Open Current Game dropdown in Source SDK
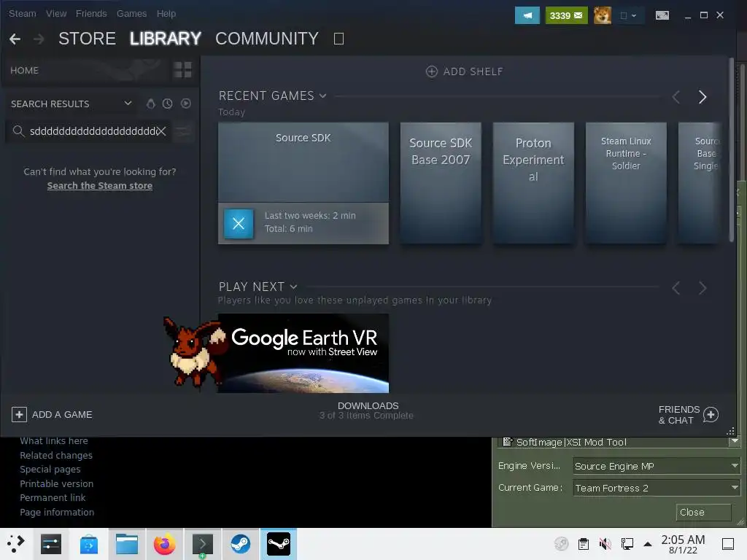This screenshot has width=747, height=560. [657, 488]
